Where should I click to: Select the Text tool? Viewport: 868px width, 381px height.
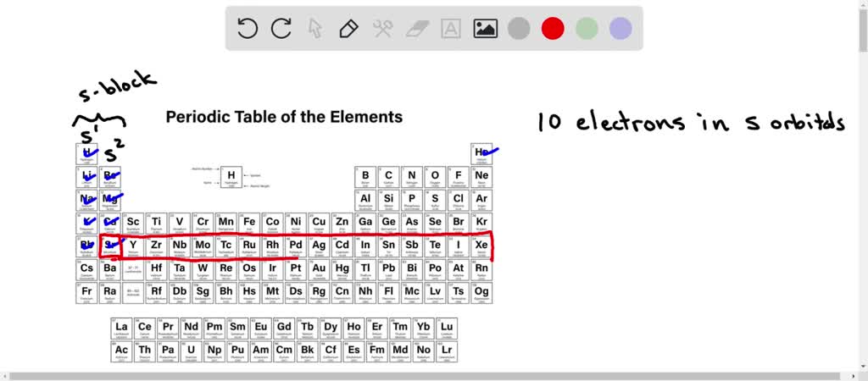point(451,29)
